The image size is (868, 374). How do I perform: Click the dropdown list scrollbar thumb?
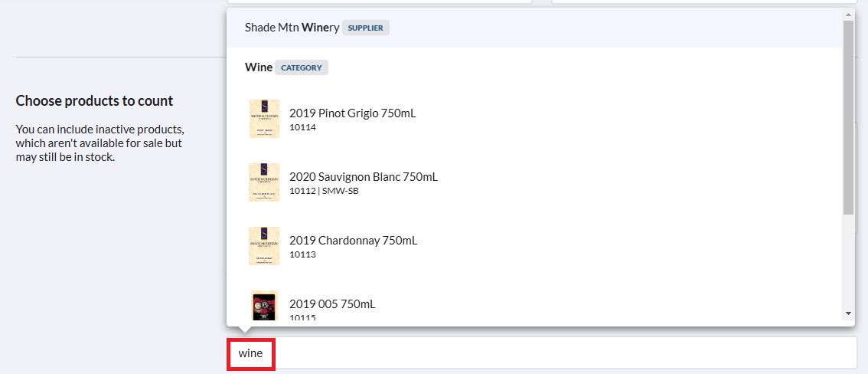pos(848,117)
